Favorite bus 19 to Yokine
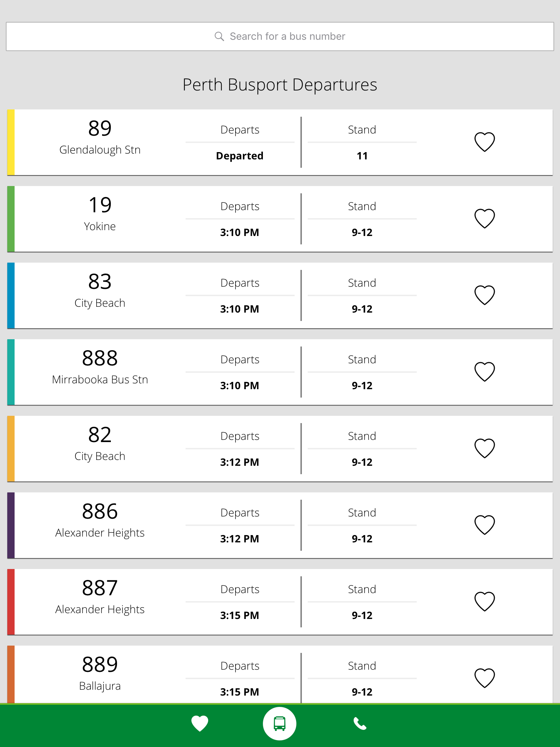This screenshot has width=560, height=747. coord(485,218)
